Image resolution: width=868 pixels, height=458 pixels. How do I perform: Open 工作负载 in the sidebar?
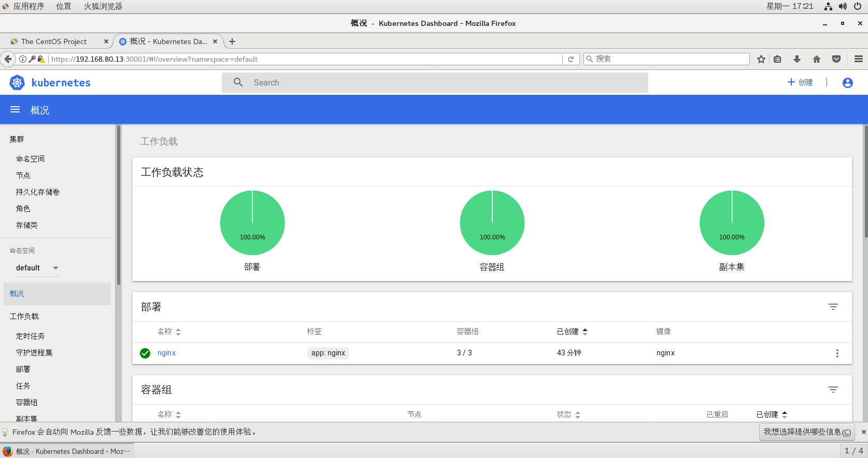click(x=24, y=317)
